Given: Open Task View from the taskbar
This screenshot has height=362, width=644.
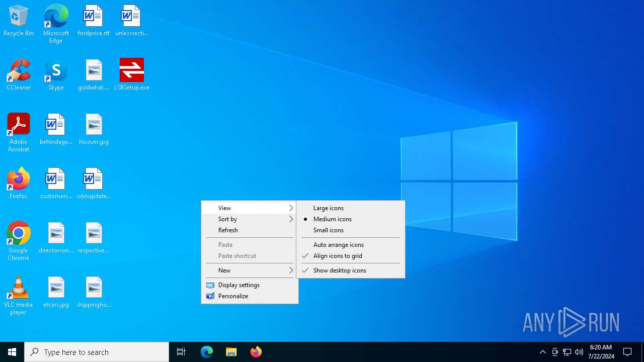Looking at the screenshot, I should pos(181,352).
